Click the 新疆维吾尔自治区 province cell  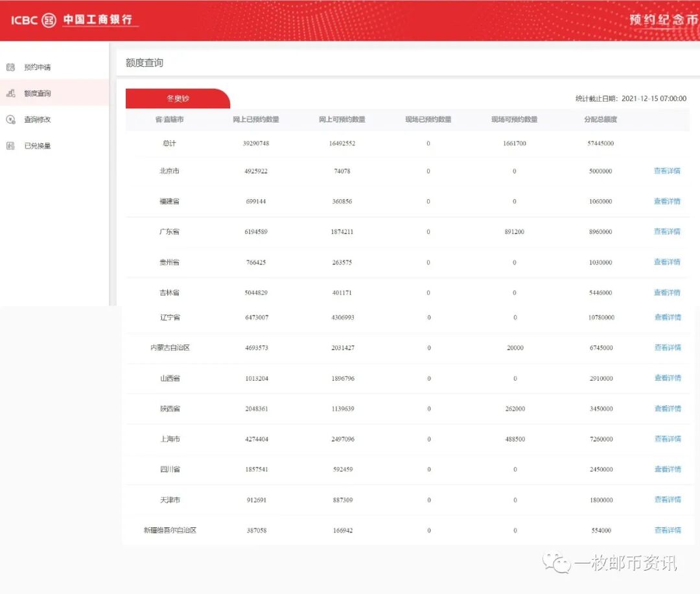tap(170, 530)
